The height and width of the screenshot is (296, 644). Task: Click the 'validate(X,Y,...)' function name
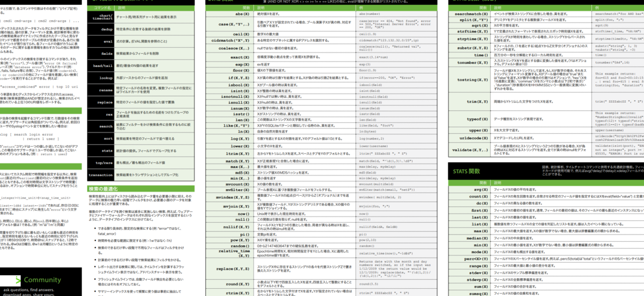click(x=470, y=150)
